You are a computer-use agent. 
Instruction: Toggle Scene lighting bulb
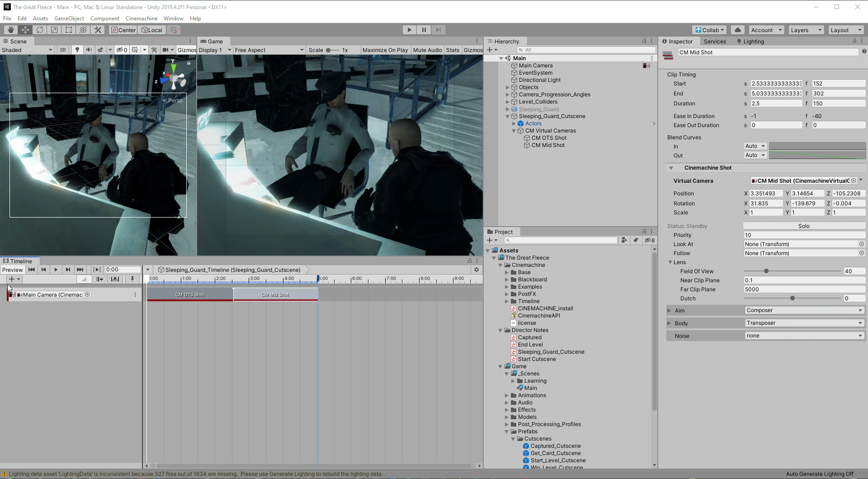(x=77, y=50)
